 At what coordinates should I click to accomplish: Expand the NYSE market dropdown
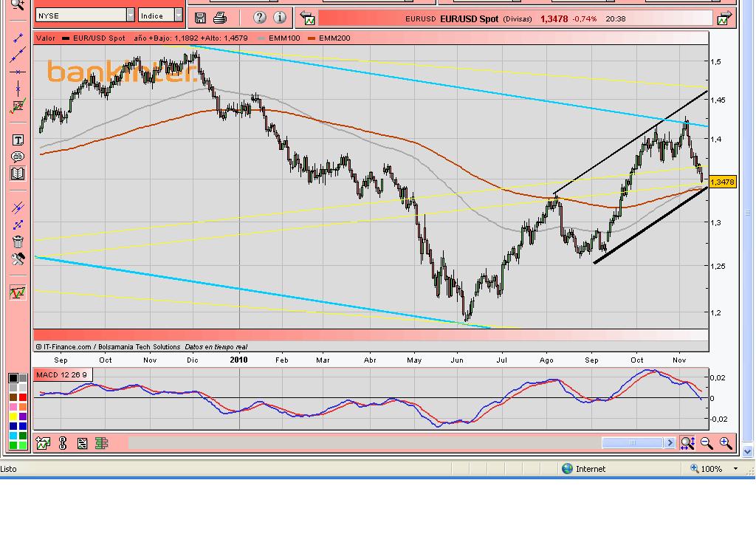130,16
